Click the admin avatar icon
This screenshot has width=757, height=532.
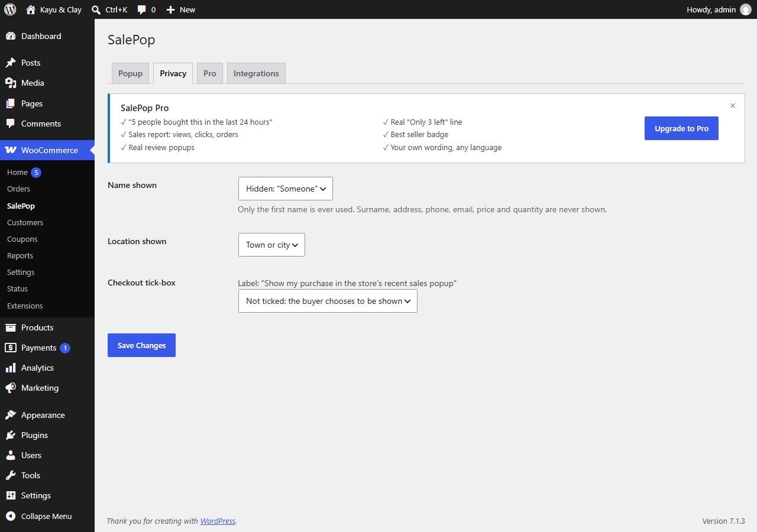746,9
